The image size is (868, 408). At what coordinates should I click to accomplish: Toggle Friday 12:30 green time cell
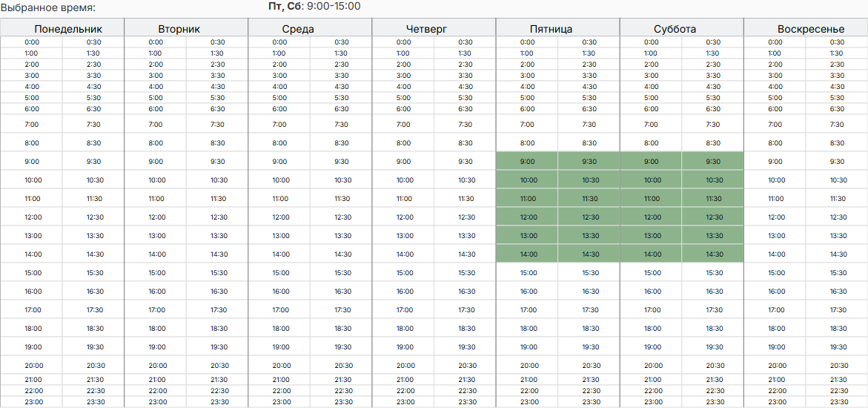pos(589,217)
